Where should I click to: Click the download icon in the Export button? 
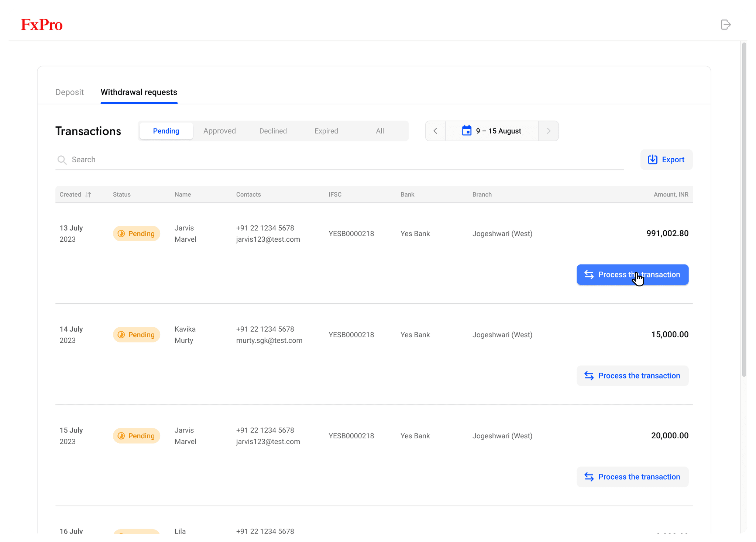(653, 159)
